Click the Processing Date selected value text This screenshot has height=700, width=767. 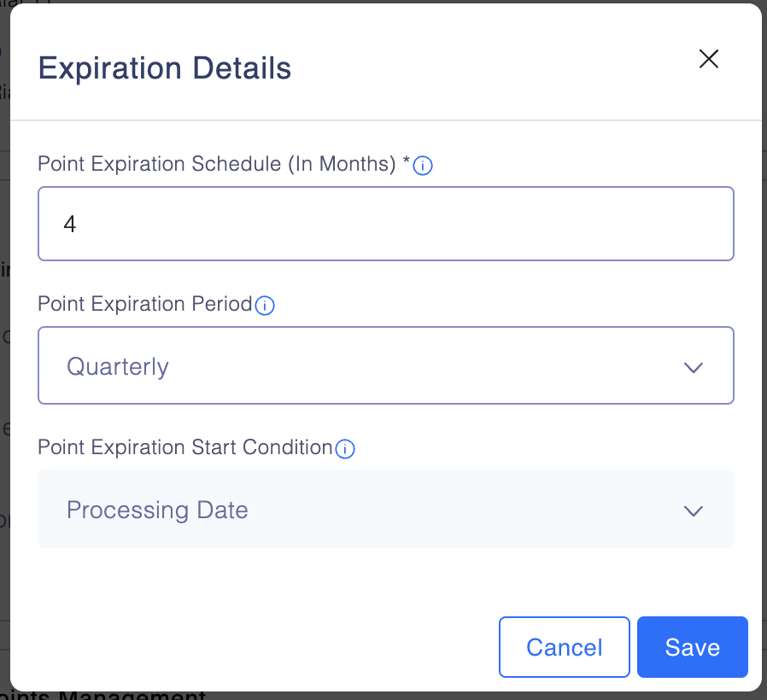157,510
